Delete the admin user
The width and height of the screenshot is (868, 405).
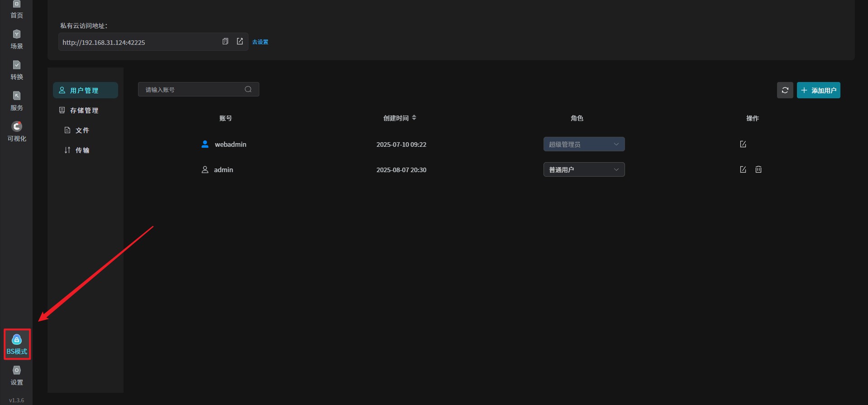click(x=758, y=169)
